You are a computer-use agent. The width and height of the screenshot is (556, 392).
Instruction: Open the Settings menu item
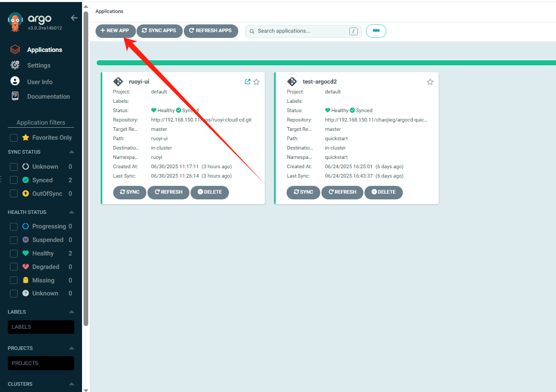[x=38, y=65]
